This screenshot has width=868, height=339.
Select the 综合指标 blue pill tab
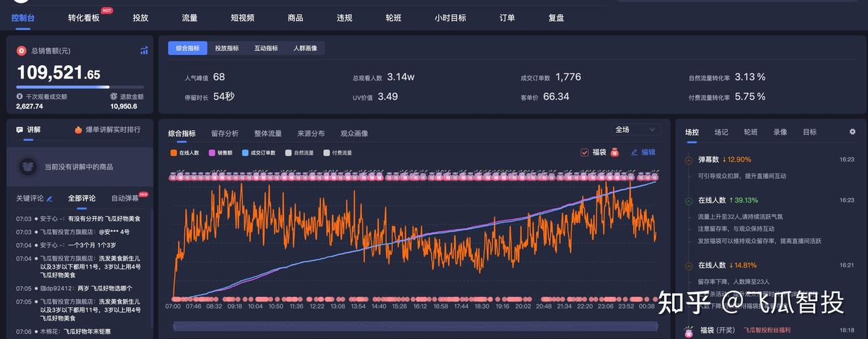[188, 48]
